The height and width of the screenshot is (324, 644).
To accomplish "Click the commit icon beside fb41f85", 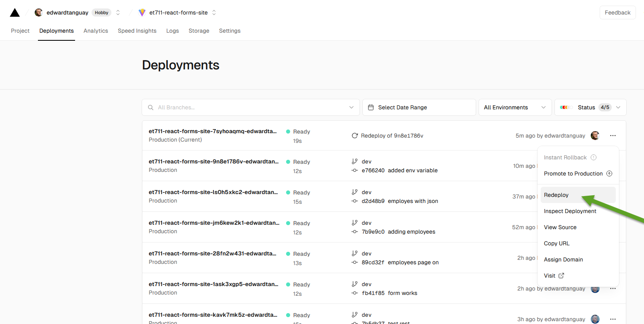I will tap(355, 293).
